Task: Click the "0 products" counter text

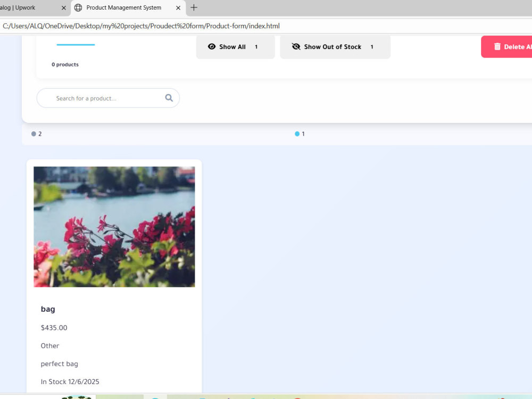Action: click(x=65, y=64)
